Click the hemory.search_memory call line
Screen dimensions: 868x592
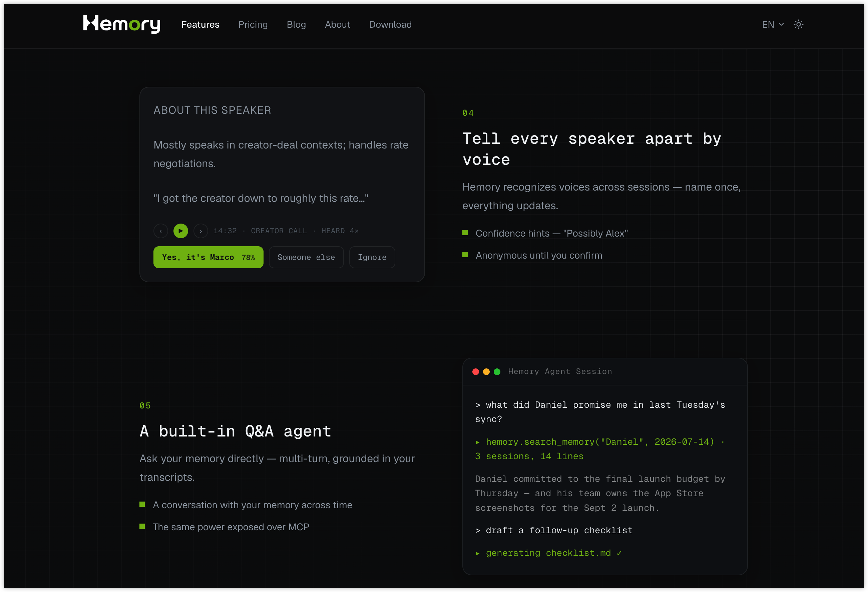600,449
